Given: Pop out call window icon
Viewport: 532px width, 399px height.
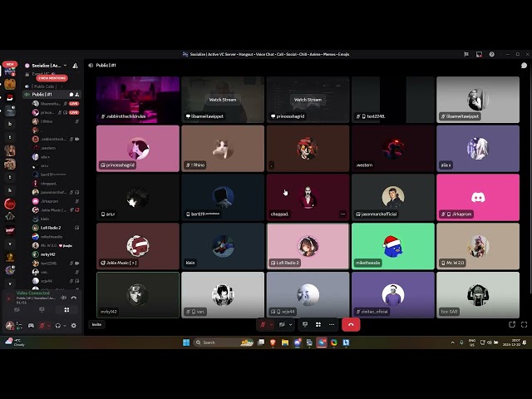Looking at the screenshot, I should [x=511, y=324].
